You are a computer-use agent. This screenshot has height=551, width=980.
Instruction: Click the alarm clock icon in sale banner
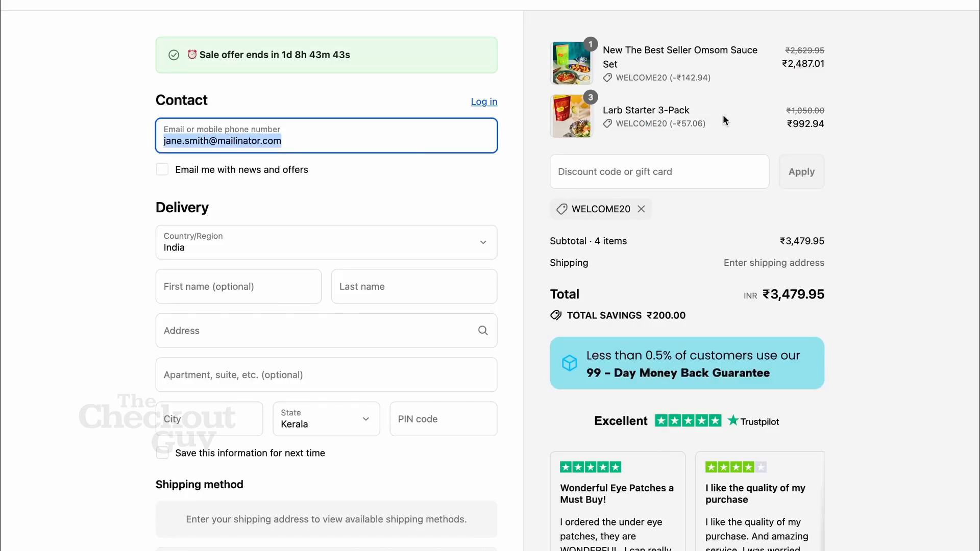192,54
